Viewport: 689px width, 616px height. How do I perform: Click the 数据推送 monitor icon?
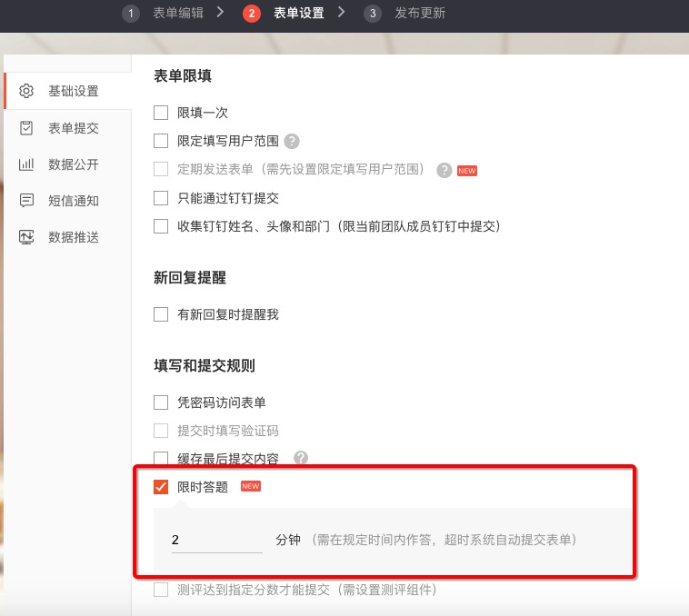point(26,237)
